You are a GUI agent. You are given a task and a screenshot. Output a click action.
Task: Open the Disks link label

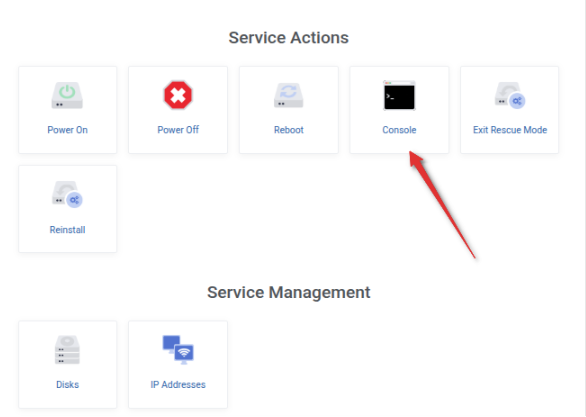tap(67, 384)
